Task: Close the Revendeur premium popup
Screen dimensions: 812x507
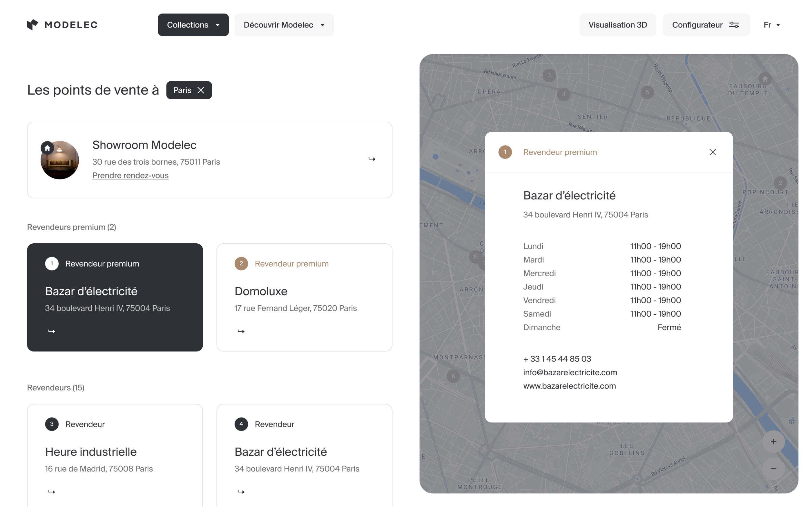Action: point(712,152)
